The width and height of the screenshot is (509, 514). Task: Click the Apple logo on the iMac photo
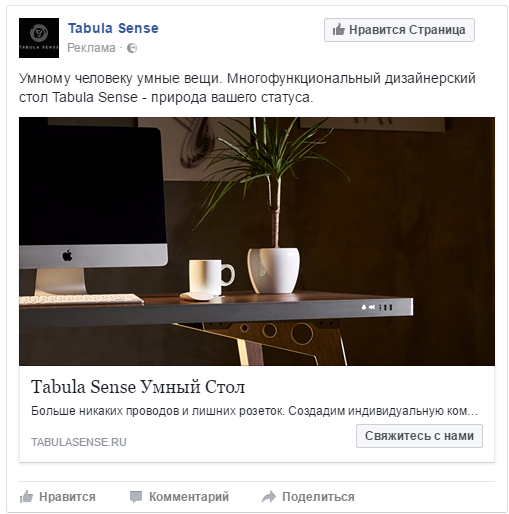click(x=67, y=256)
